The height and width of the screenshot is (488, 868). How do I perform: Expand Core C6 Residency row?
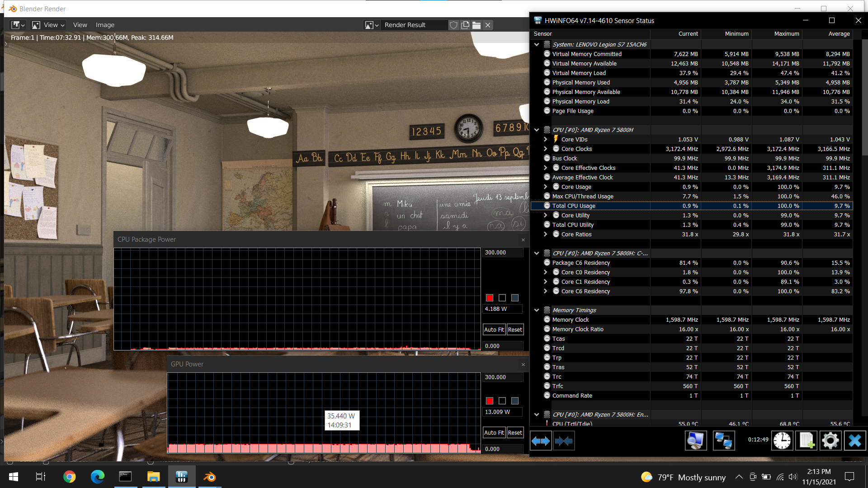(x=546, y=291)
